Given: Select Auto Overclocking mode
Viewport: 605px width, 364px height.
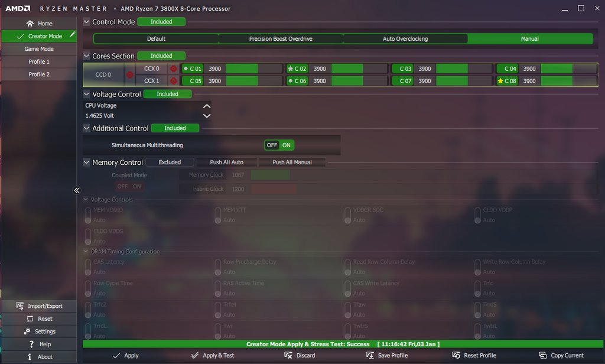Looking at the screenshot, I should point(405,38).
